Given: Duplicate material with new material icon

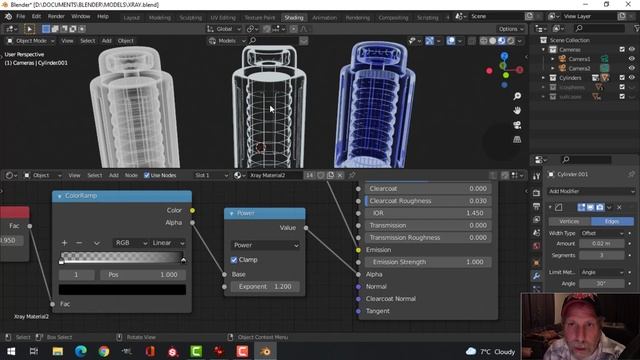Looking at the screenshot, I should pos(330,175).
